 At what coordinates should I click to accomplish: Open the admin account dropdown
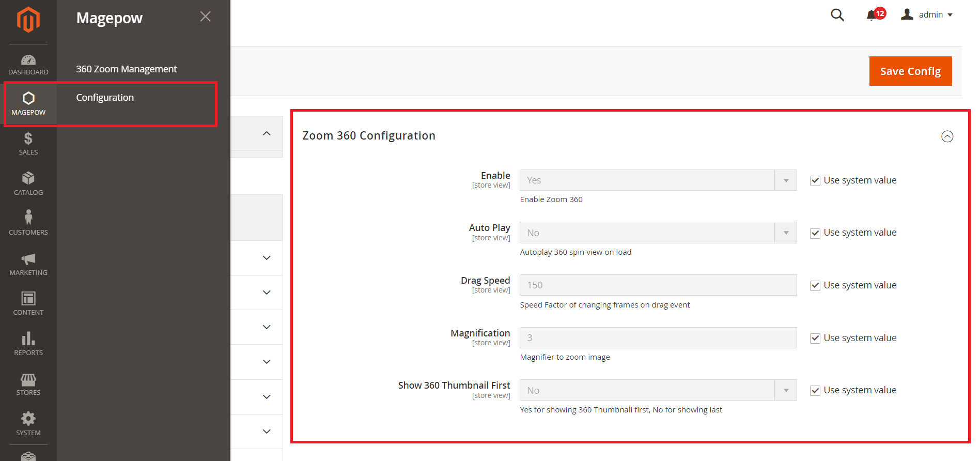click(927, 15)
